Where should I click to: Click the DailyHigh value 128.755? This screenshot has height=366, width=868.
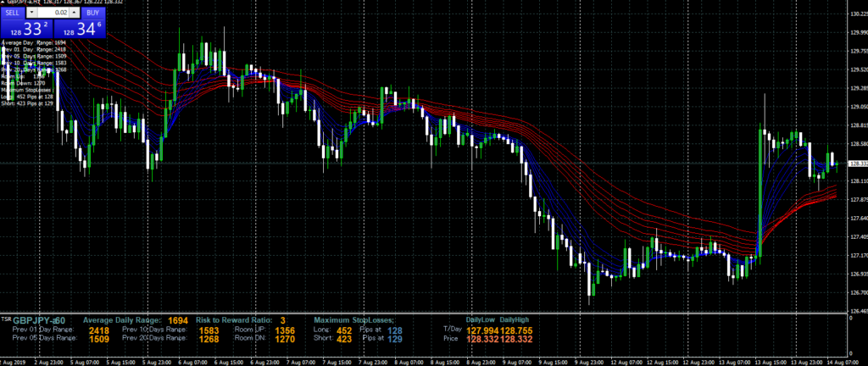point(516,330)
